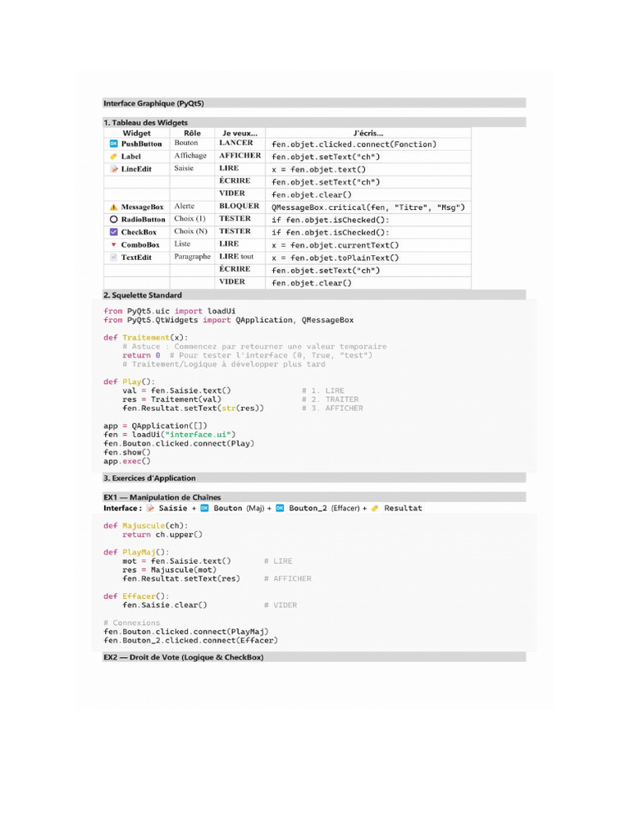
Task: Click the line 'fen.Bouton.clicked.connect(Play)'
Action: coord(179,444)
